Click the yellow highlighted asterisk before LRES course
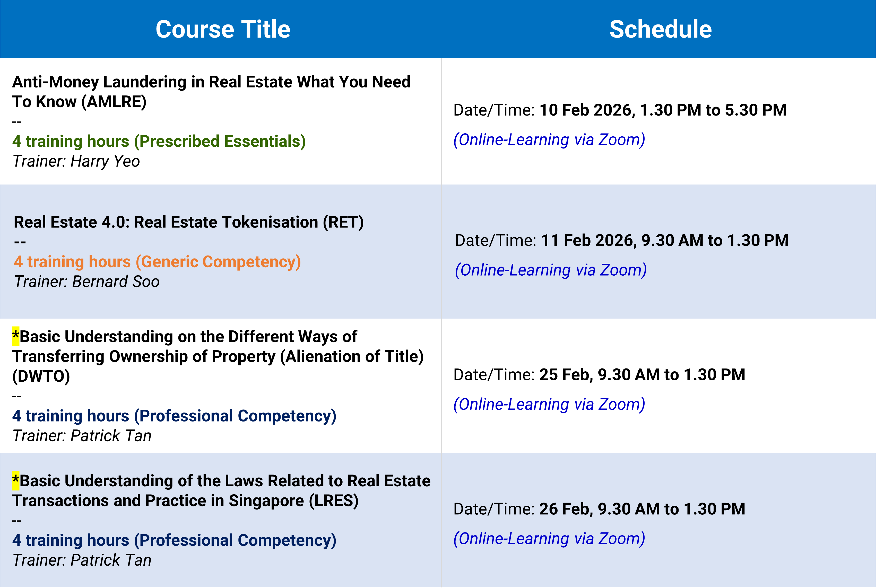Viewport: 876px width, 588px height. 15,480
